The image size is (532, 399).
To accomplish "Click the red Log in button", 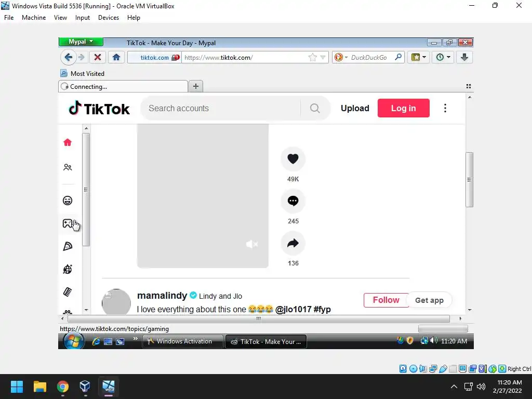I will pyautogui.click(x=403, y=108).
